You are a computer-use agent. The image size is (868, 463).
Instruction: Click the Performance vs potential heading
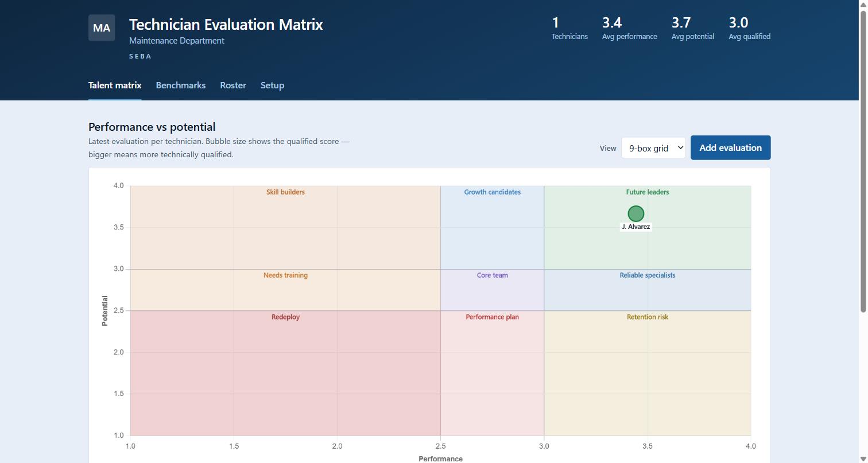pos(152,127)
